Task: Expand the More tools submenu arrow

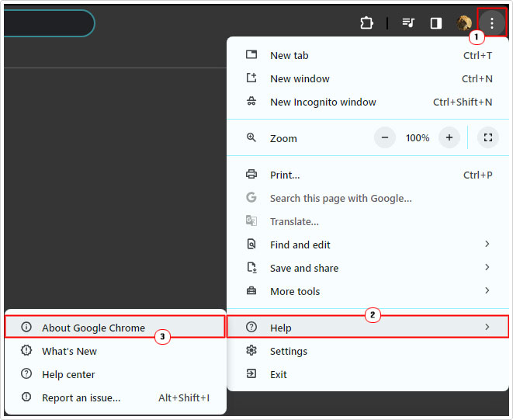Action: (x=487, y=290)
